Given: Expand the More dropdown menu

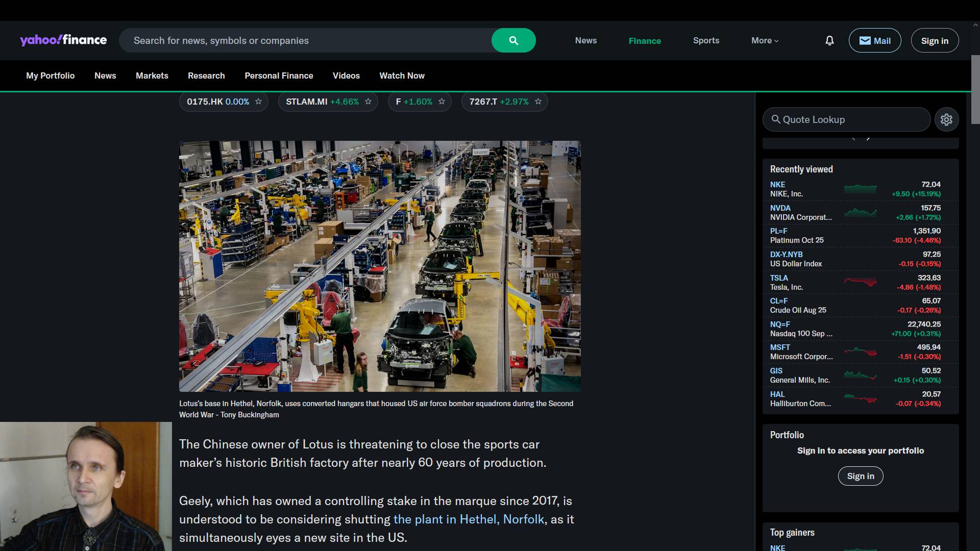Looking at the screenshot, I should click(x=765, y=40).
